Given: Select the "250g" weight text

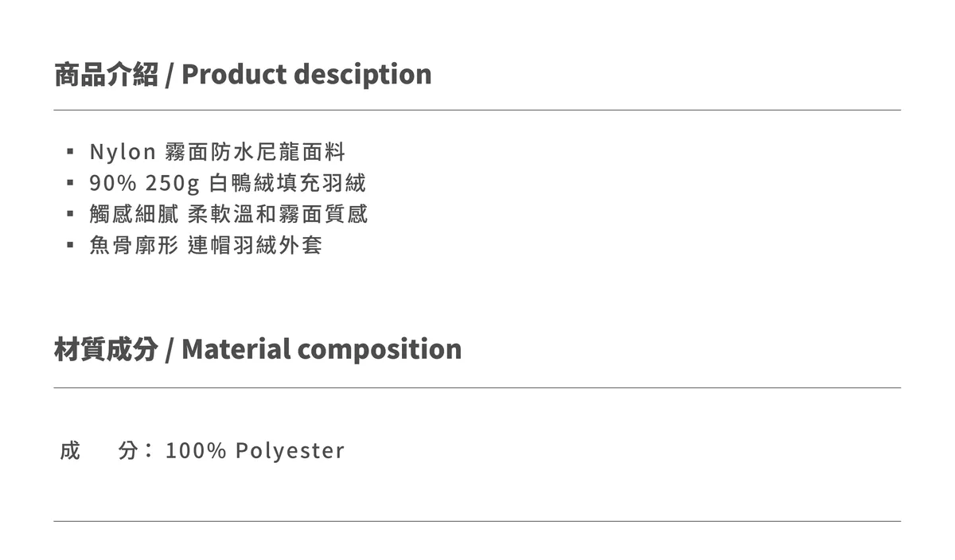Looking at the screenshot, I should tap(172, 184).
